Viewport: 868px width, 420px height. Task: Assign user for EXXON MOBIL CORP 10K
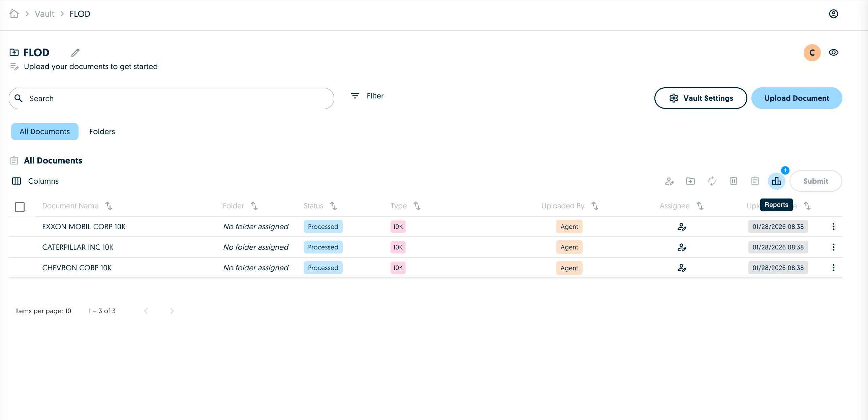click(x=682, y=227)
